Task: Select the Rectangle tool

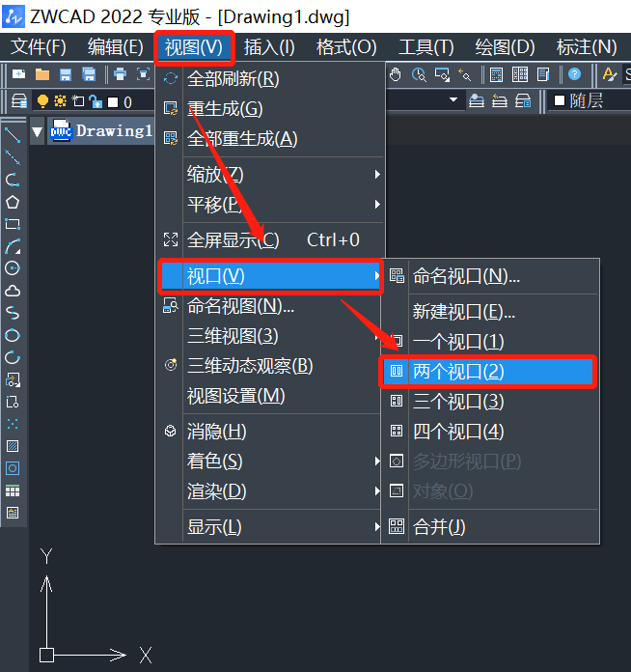Action: 13,224
